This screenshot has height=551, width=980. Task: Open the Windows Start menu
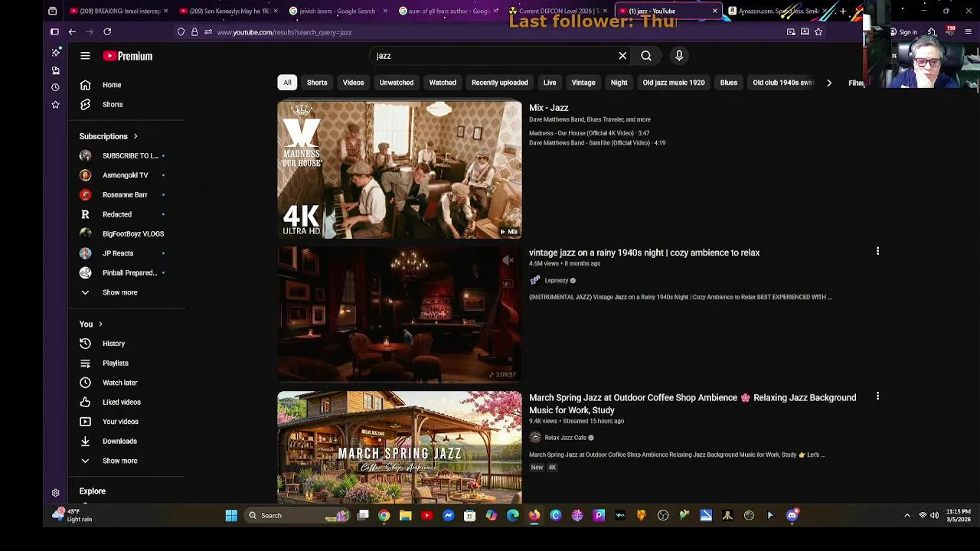231,516
